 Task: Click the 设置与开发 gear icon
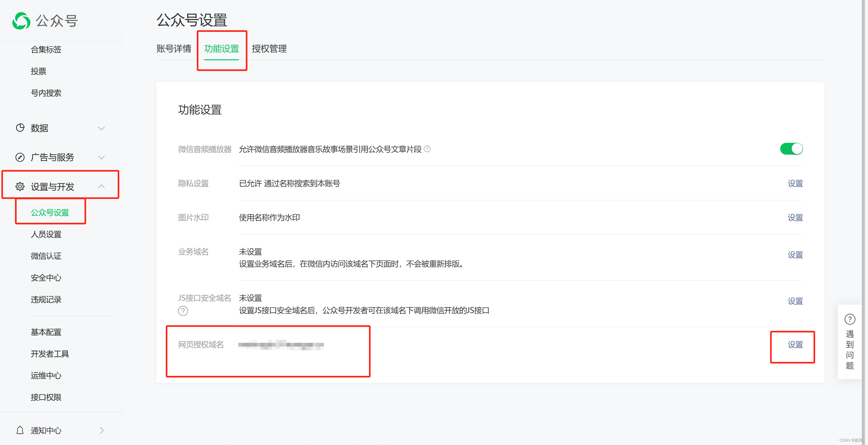pos(20,187)
